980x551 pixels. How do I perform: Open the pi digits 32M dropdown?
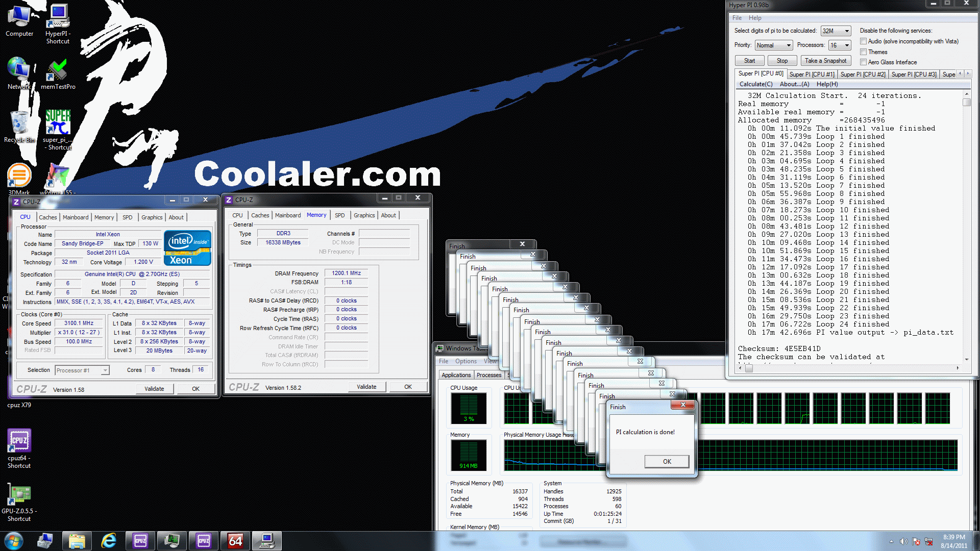(836, 31)
